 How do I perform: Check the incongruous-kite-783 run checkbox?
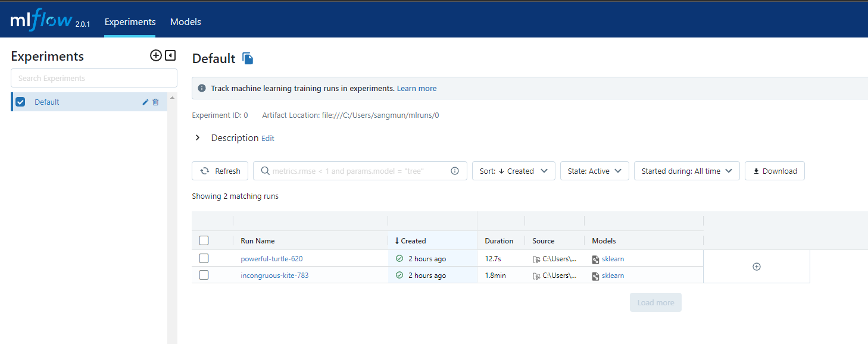pos(204,275)
